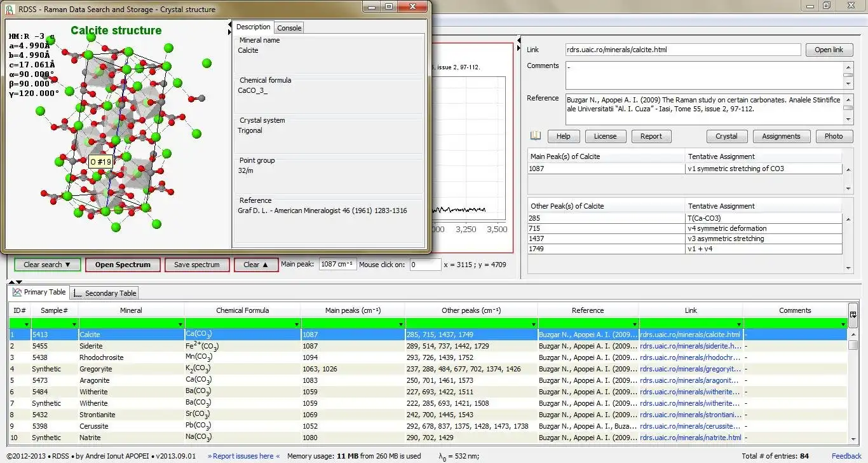Click the main table vertical scrollbar thumb
Viewport: 868px width, 463px height.
pyautogui.click(x=853, y=344)
